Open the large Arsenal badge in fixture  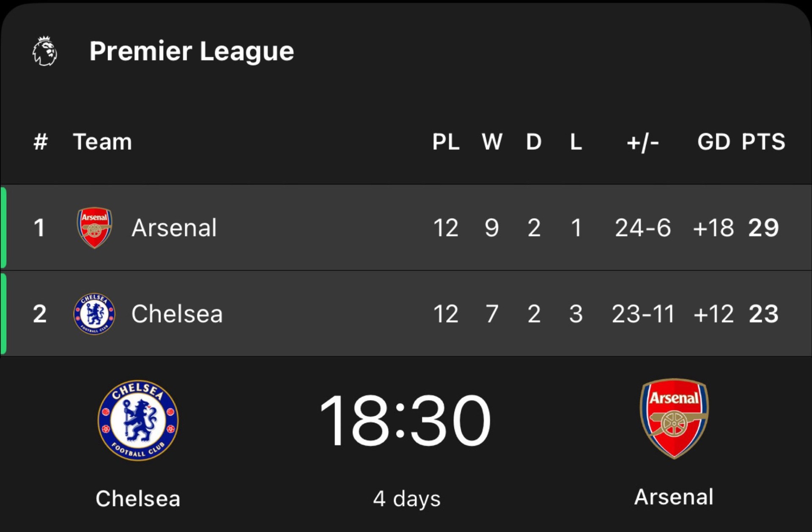(x=674, y=418)
